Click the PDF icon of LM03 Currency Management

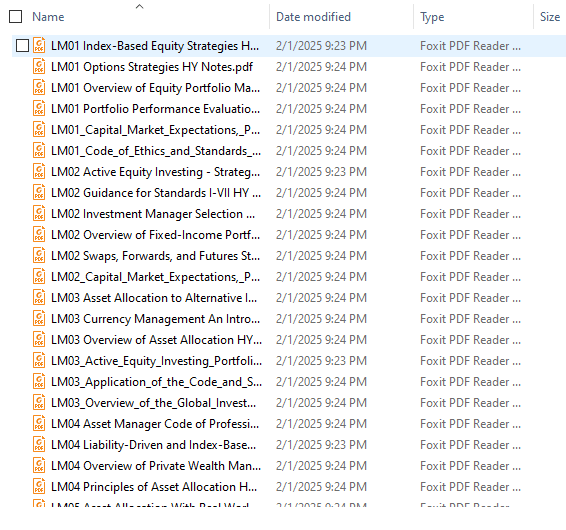(39, 319)
